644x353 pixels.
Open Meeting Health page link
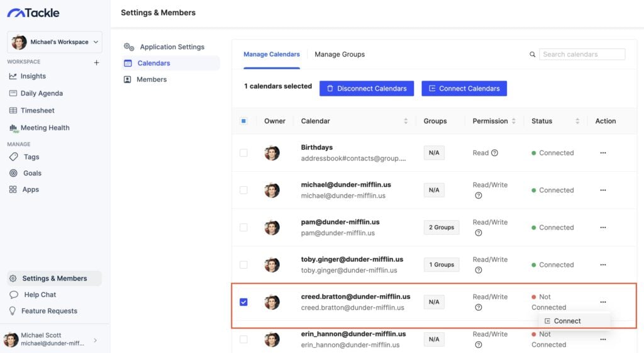45,128
